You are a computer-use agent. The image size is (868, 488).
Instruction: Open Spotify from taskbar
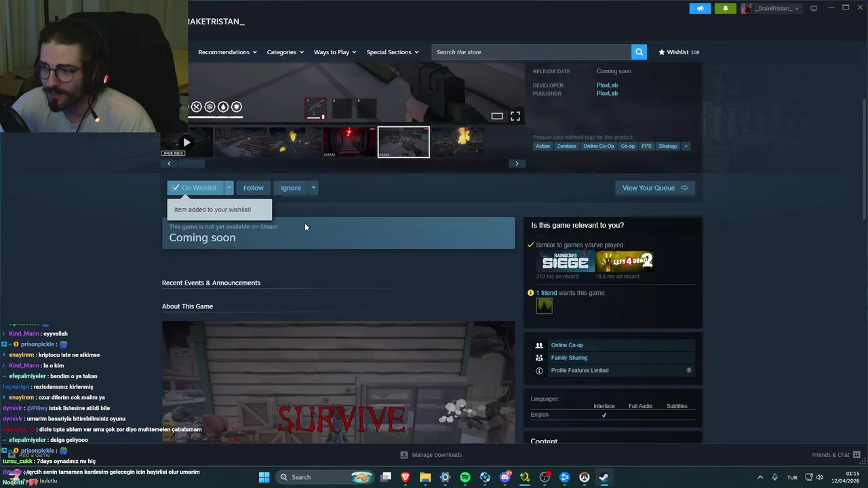pyautogui.click(x=465, y=477)
